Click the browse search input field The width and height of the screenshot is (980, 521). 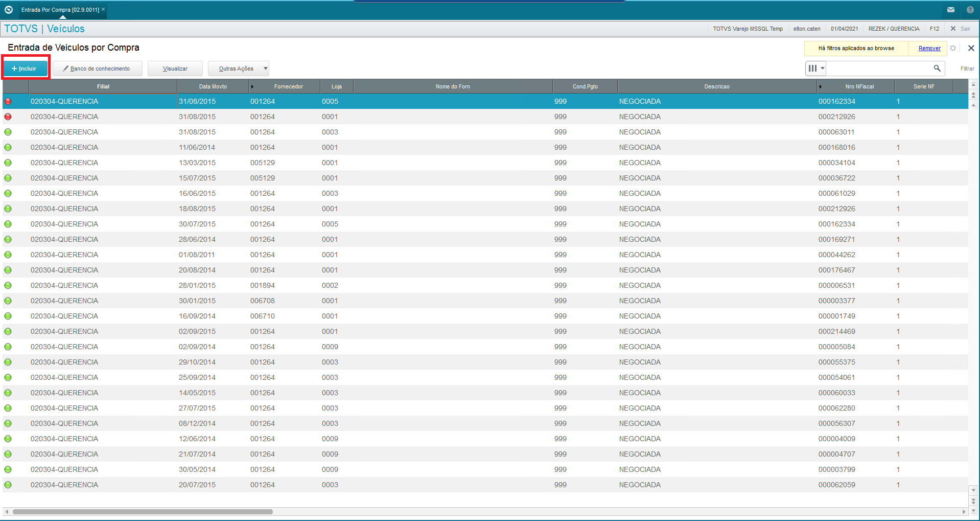(879, 68)
